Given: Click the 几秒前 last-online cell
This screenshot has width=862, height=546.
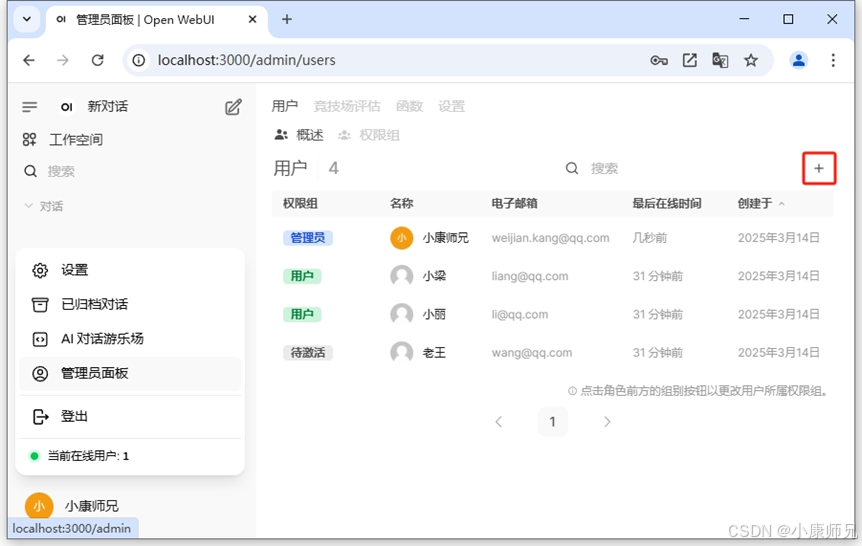Looking at the screenshot, I should pos(649,238).
